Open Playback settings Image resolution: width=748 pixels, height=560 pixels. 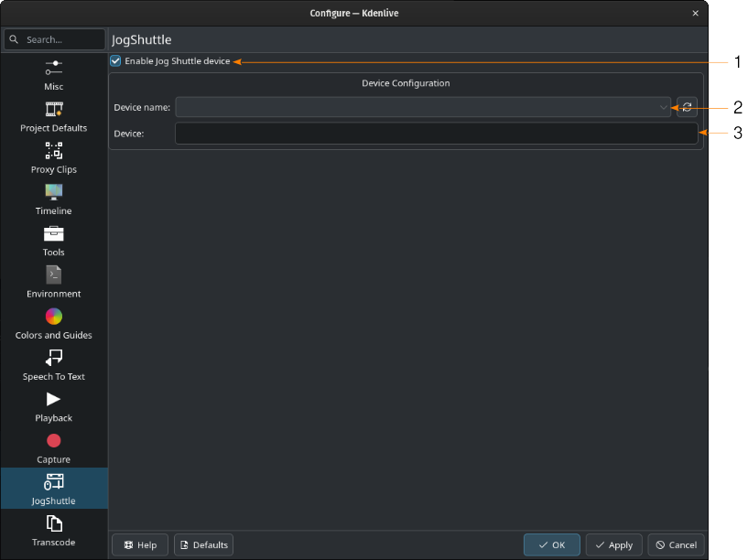tap(54, 406)
